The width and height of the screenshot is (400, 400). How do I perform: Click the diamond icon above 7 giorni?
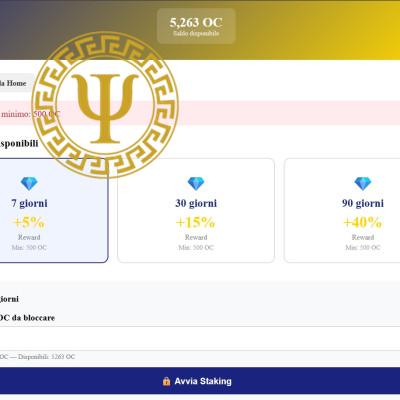[29, 184]
